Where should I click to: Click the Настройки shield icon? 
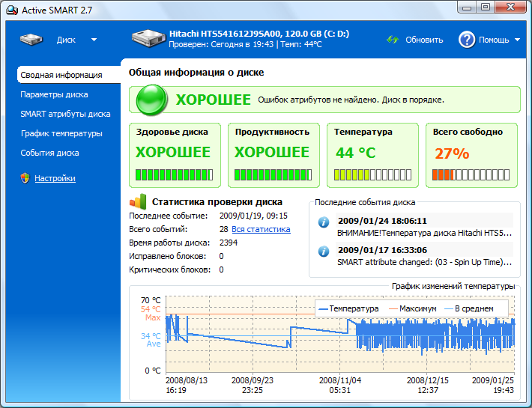(25, 178)
